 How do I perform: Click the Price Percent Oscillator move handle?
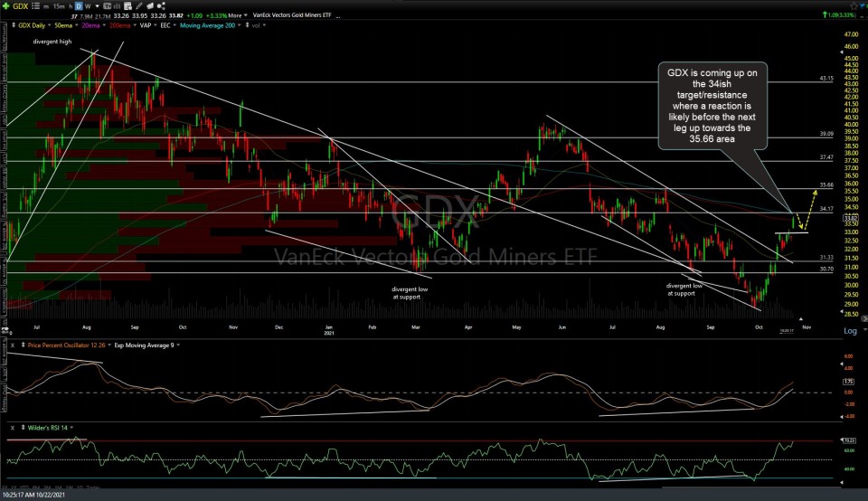(23, 345)
